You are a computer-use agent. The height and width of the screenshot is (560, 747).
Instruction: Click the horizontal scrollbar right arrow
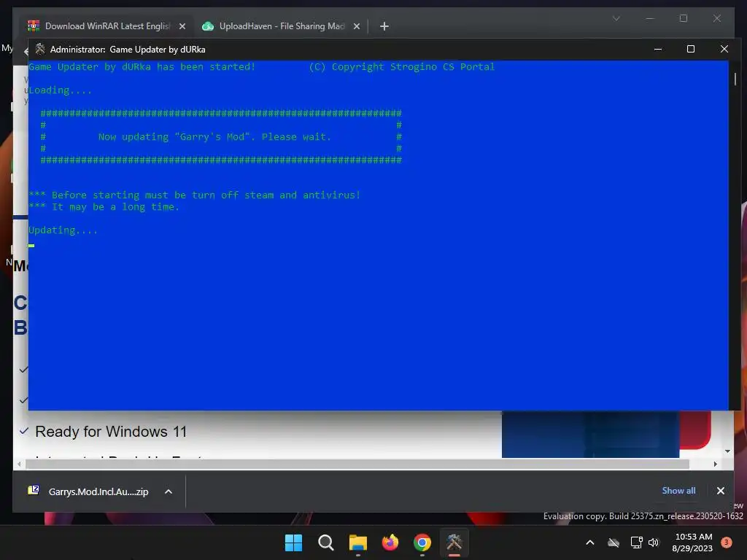click(715, 464)
